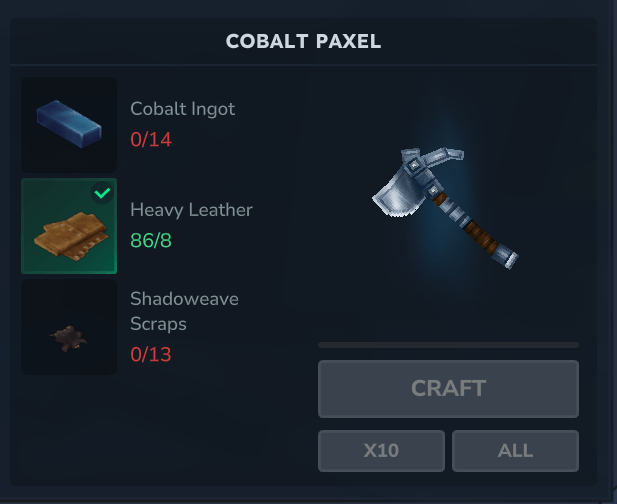Click the Heavy Leather label text

coord(191,210)
